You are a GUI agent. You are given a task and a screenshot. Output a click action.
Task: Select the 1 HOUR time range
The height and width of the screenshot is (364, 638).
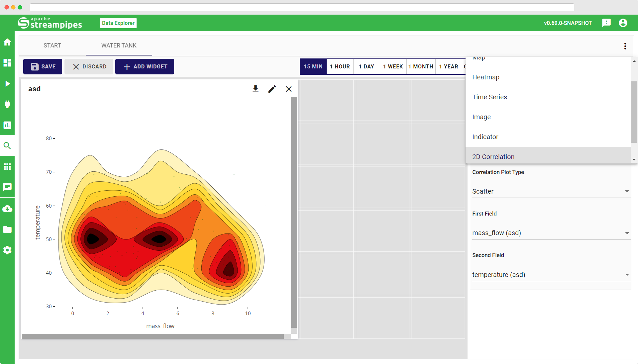pyautogui.click(x=340, y=66)
